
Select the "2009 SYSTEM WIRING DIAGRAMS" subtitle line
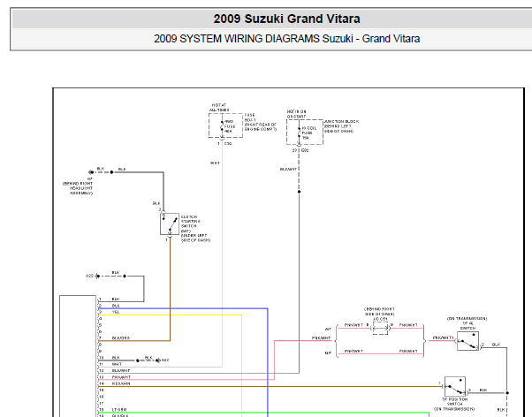click(x=286, y=39)
